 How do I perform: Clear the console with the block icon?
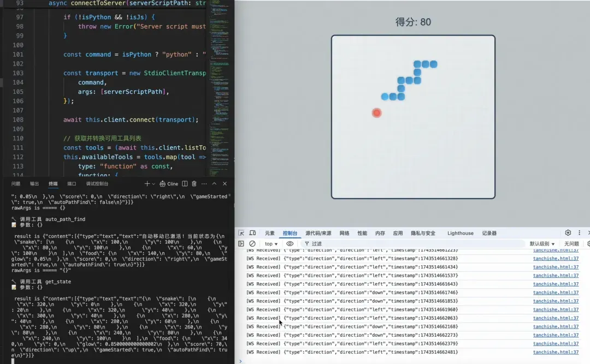tap(252, 244)
